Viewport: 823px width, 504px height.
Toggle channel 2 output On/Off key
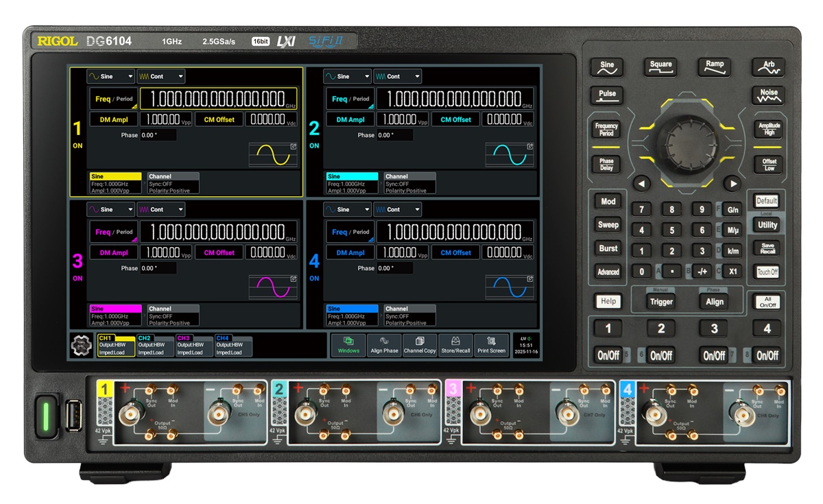click(661, 355)
